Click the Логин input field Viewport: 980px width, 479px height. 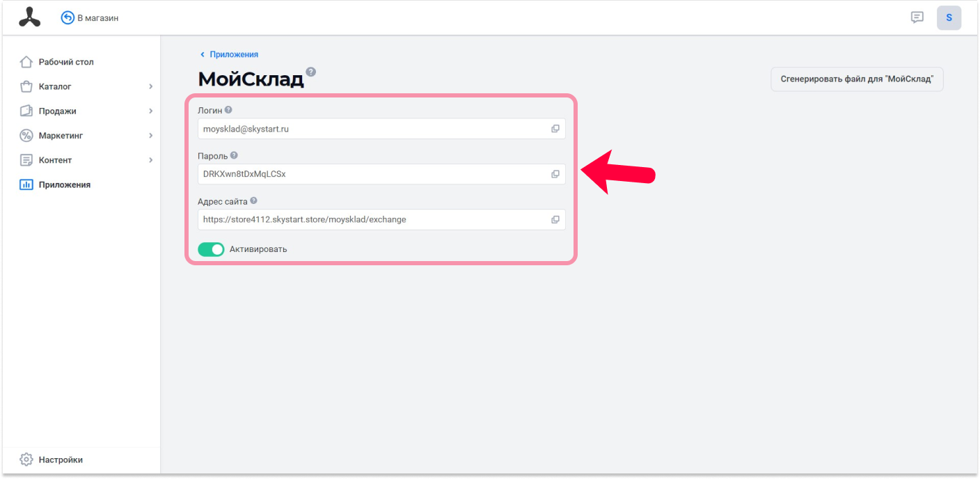click(x=381, y=129)
